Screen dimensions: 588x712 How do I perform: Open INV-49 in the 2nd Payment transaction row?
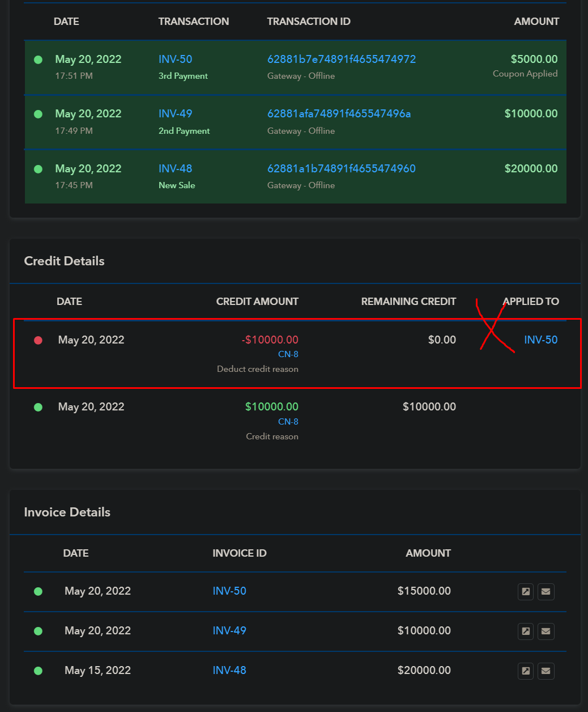[x=175, y=113]
